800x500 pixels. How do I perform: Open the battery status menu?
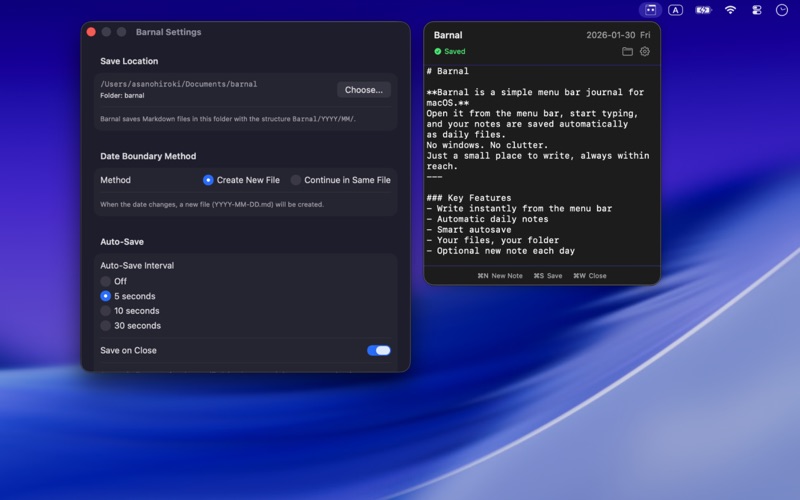coord(703,10)
